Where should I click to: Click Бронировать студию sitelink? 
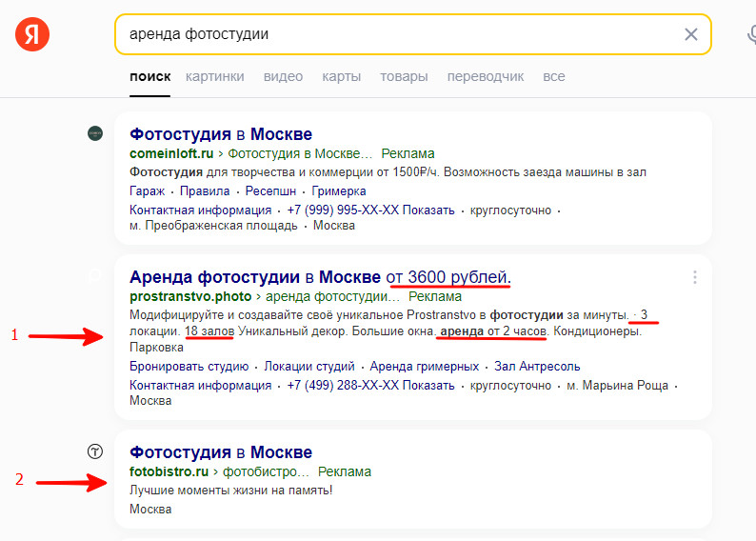click(x=189, y=367)
